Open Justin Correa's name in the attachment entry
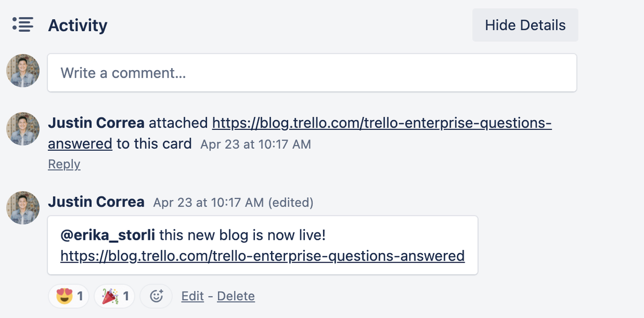The width and height of the screenshot is (644, 318). (96, 123)
